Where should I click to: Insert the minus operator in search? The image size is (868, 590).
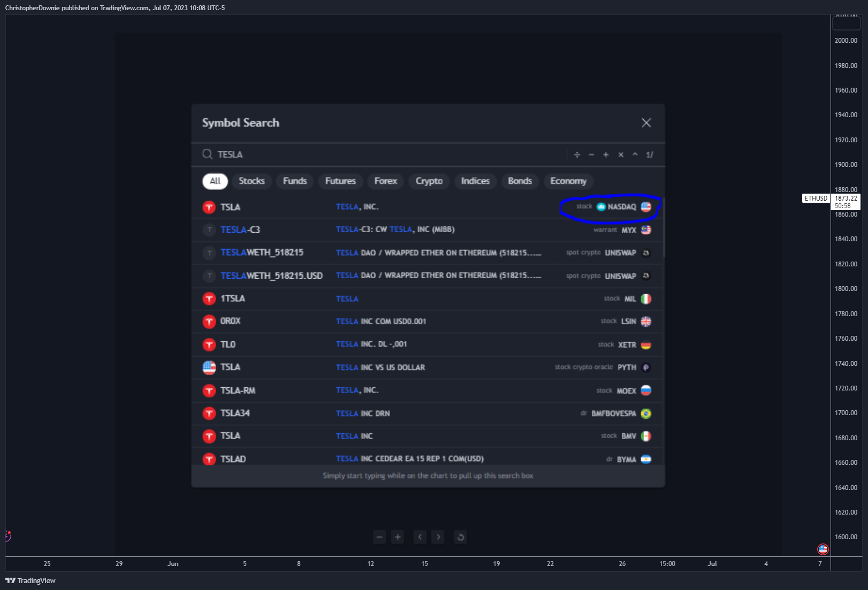point(591,155)
